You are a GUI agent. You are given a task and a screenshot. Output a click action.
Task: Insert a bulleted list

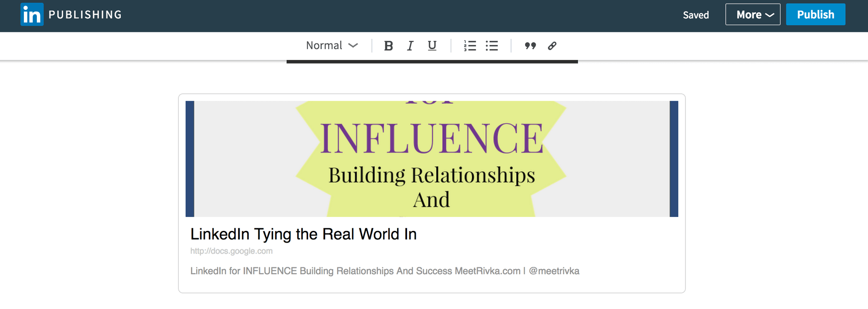click(x=492, y=46)
